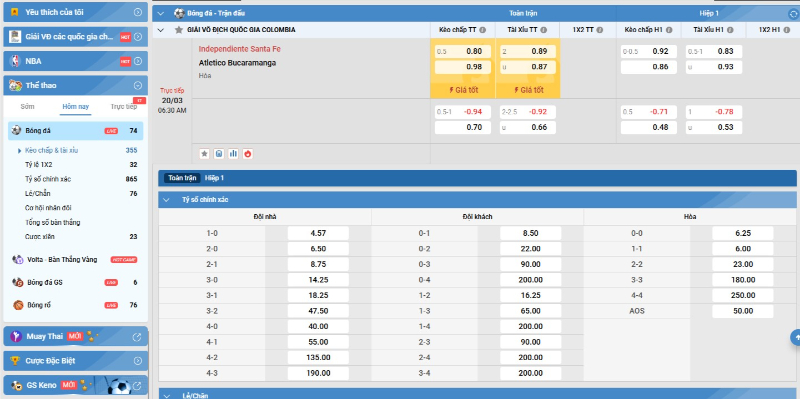This screenshot has height=399, width=800.
Task: Click the scroll-to-top arrow button at right edge
Action: coord(795,337)
